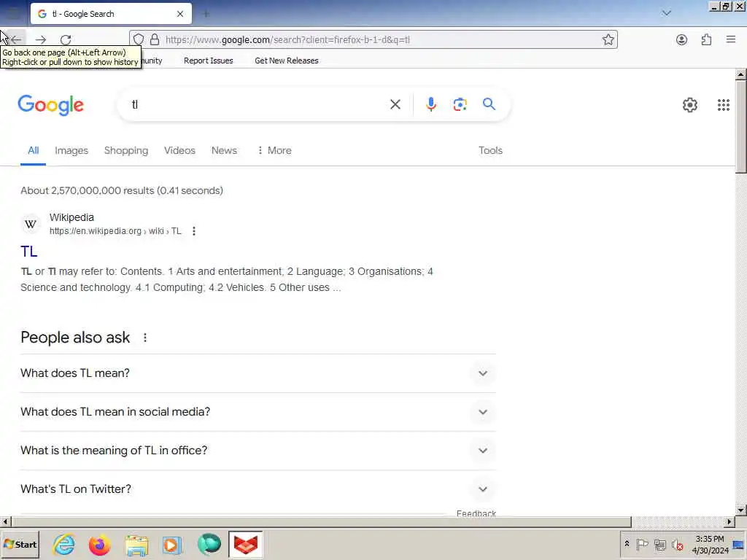Click Firefox icon in the taskbar

[x=99, y=544]
